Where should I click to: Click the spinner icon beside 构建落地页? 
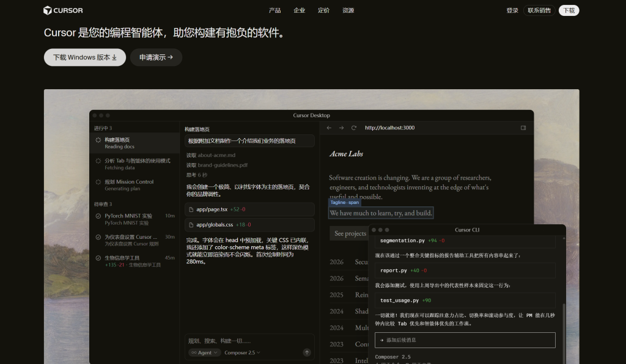point(98,140)
